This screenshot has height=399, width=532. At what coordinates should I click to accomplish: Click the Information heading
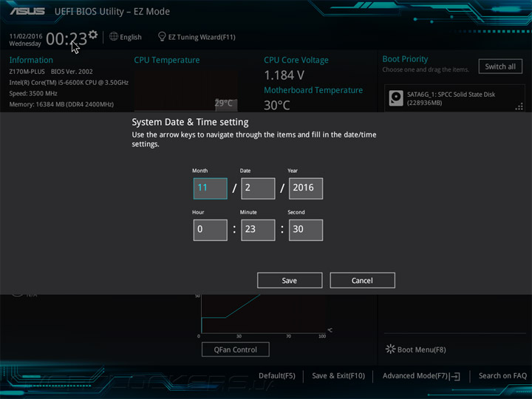[x=31, y=60]
